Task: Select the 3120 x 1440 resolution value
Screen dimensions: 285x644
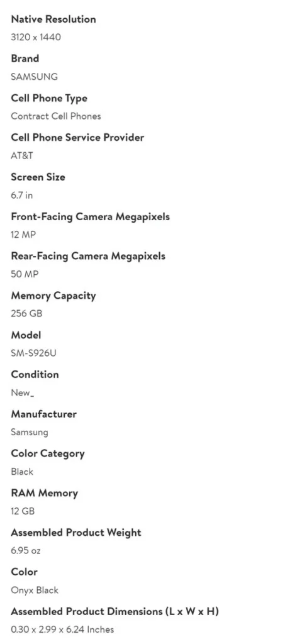Action: click(x=36, y=37)
